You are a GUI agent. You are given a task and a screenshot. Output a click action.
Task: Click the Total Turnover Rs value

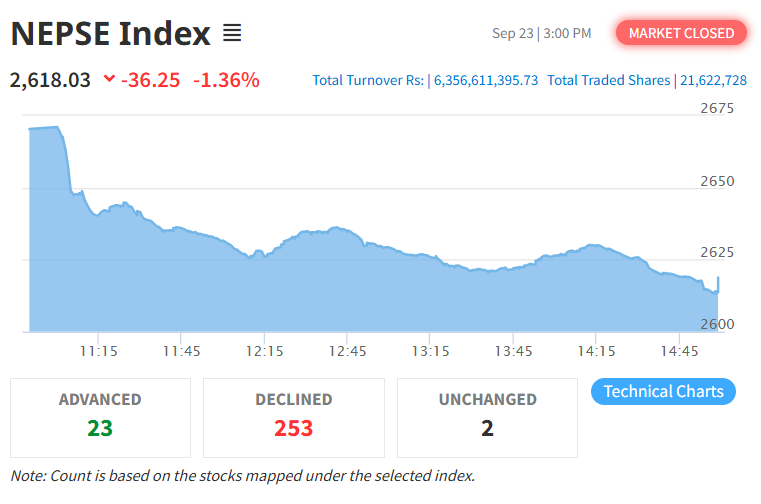486,80
